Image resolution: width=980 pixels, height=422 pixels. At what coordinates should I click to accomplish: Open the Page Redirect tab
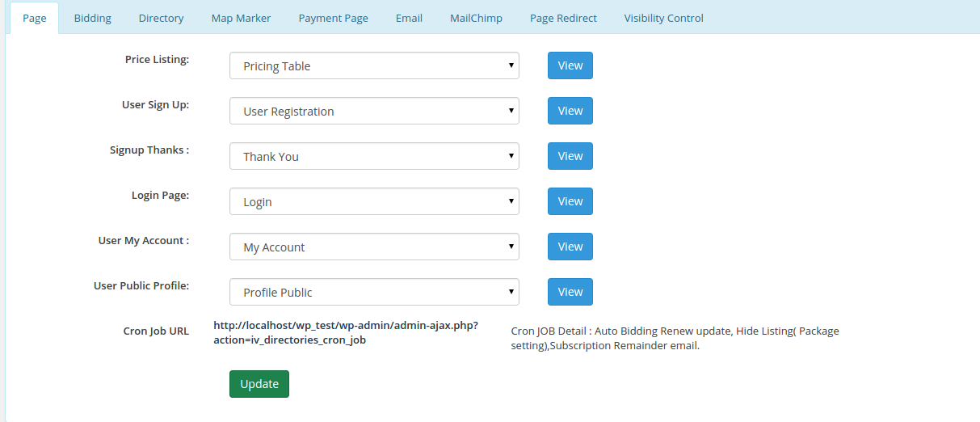pyautogui.click(x=563, y=18)
